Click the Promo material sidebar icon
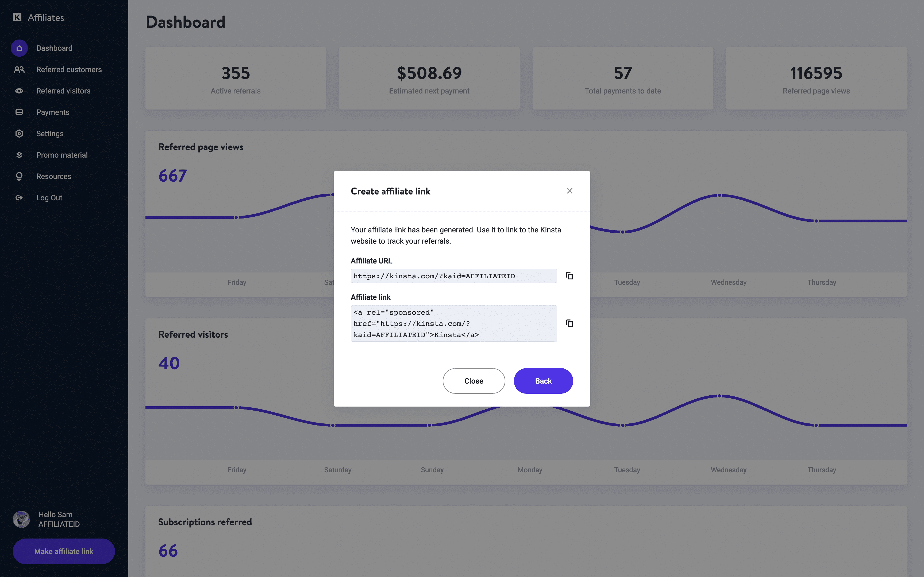The height and width of the screenshot is (577, 924). click(x=19, y=155)
